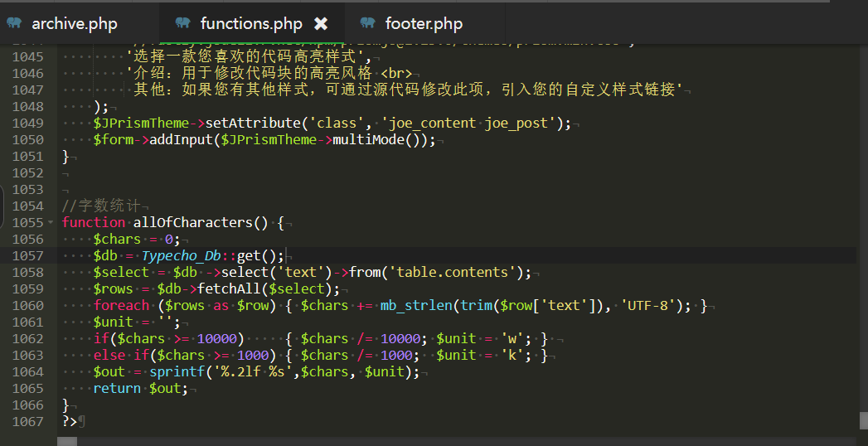868x446 pixels.
Task: Click the PHP elephant icon on footer.php tab
Action: pyautogui.click(x=368, y=23)
